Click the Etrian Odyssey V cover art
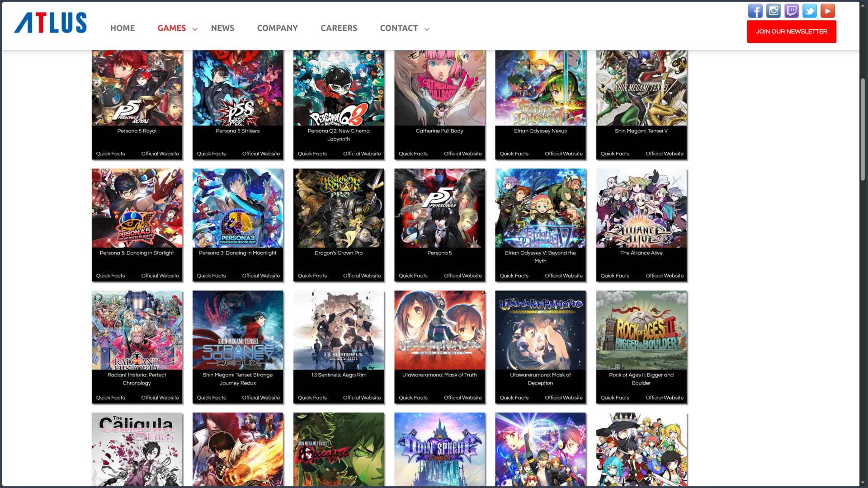Image resolution: width=868 pixels, height=488 pixels. point(540,208)
